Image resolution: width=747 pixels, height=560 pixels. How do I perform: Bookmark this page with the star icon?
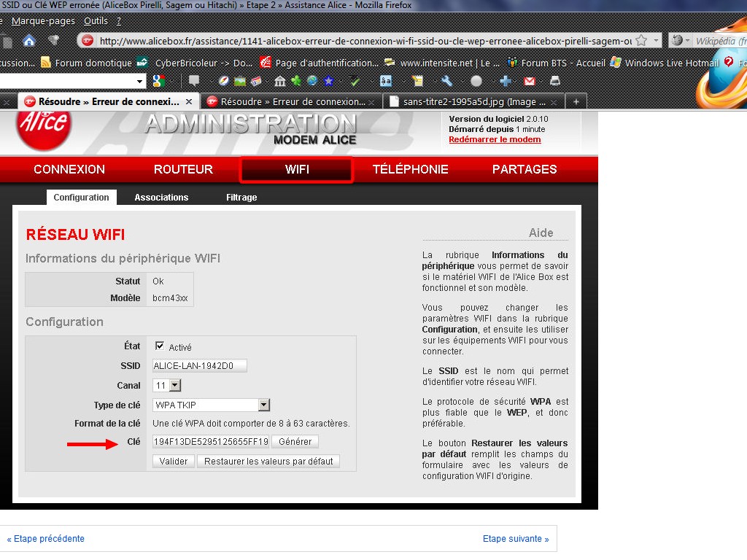pyautogui.click(x=641, y=41)
